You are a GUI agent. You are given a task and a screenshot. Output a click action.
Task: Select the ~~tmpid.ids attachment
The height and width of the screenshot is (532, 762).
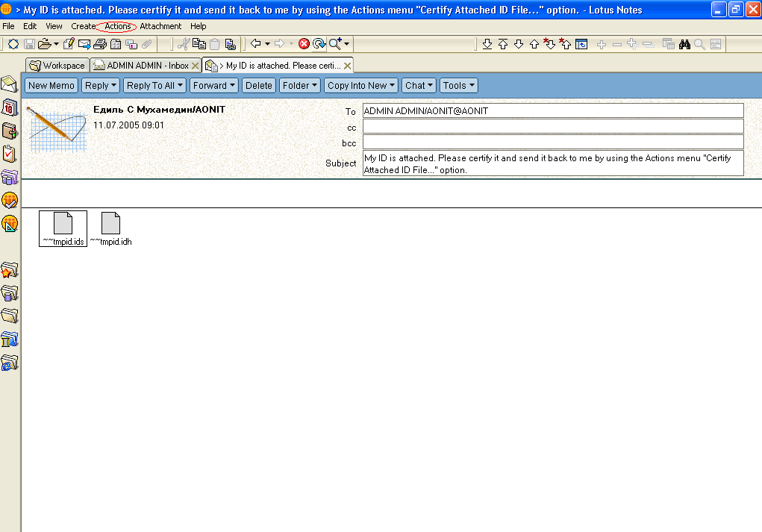pos(63,228)
